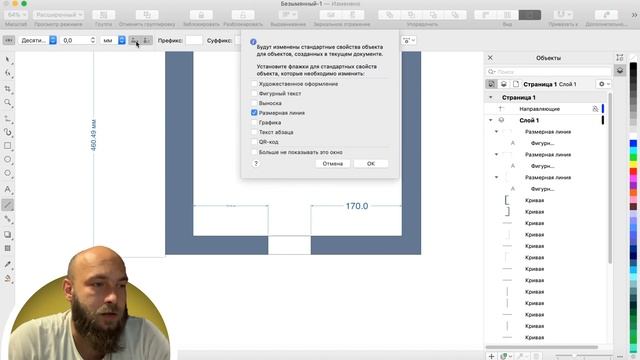This screenshot has height=360, width=640.
Task: Select the Слой 1 layer row
Action: [x=545, y=120]
